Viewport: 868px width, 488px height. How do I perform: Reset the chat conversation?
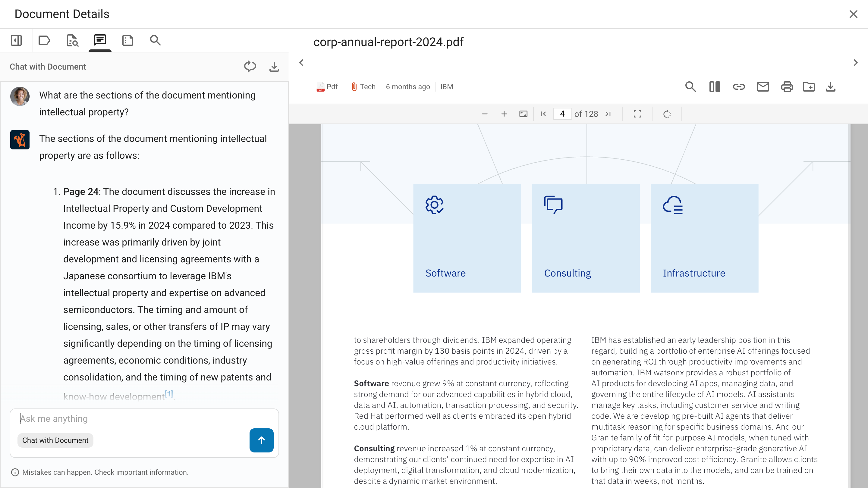(x=250, y=66)
